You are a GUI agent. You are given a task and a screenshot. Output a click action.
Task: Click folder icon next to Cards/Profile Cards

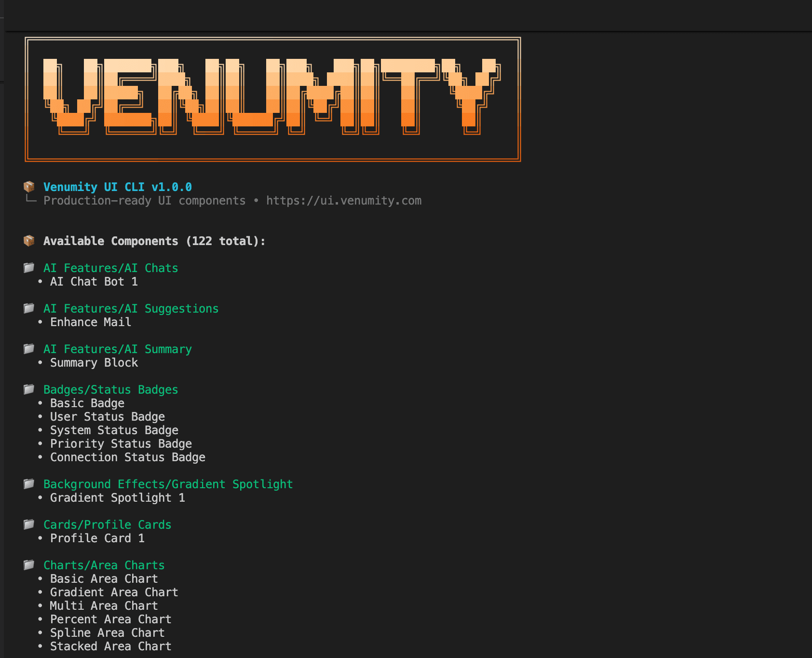pos(29,524)
